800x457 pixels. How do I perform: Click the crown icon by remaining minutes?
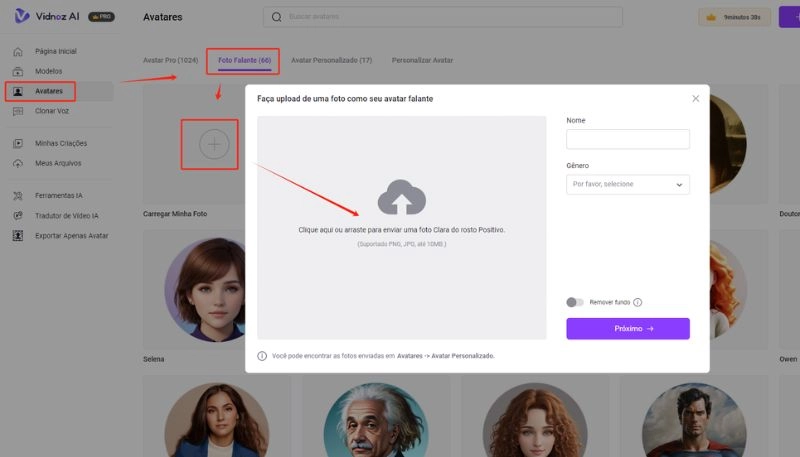click(711, 17)
